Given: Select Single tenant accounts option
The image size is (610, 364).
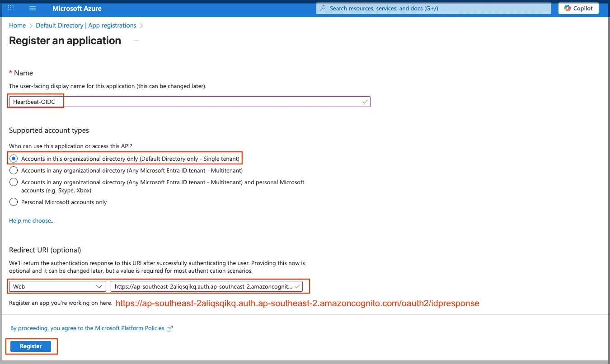Looking at the screenshot, I should point(14,159).
